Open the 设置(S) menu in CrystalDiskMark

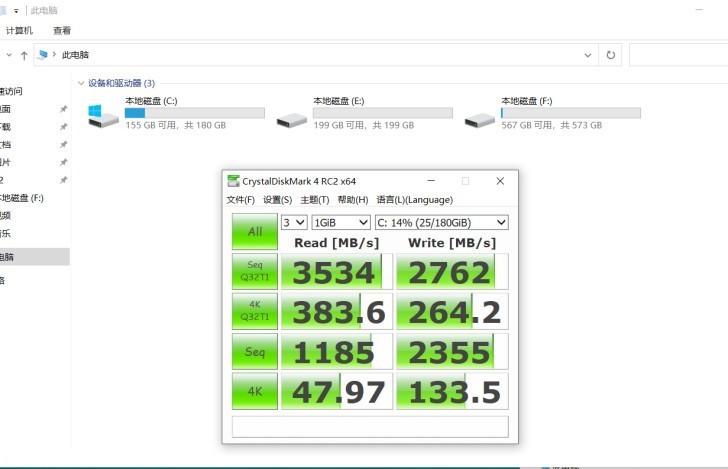pyautogui.click(x=278, y=200)
